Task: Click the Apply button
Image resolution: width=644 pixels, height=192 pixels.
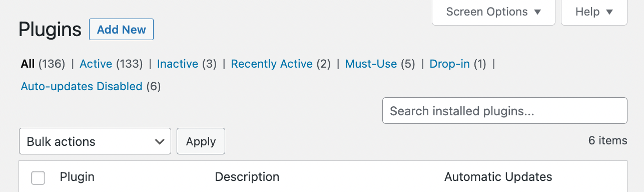Action: (201, 141)
